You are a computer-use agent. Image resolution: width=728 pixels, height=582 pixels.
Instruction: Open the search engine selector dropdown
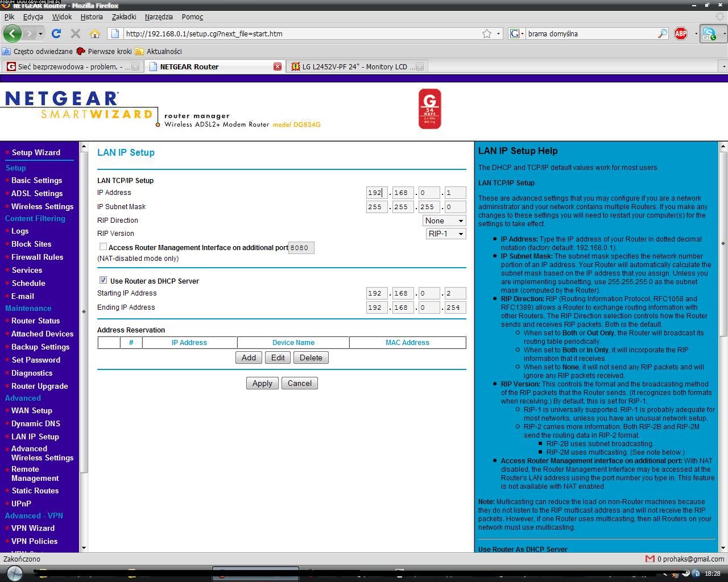pyautogui.click(x=516, y=34)
